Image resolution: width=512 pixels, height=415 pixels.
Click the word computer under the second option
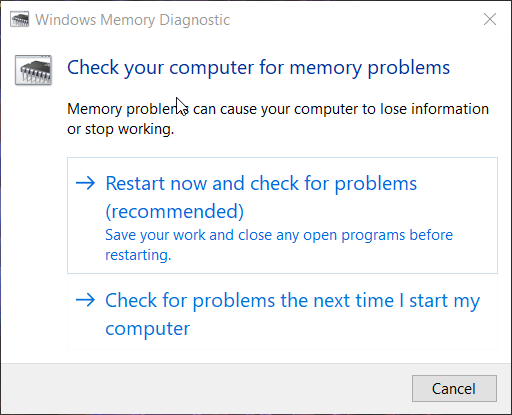tap(148, 329)
